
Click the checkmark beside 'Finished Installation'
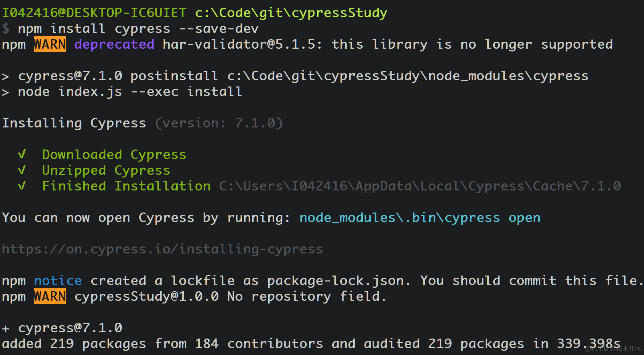pos(22,186)
